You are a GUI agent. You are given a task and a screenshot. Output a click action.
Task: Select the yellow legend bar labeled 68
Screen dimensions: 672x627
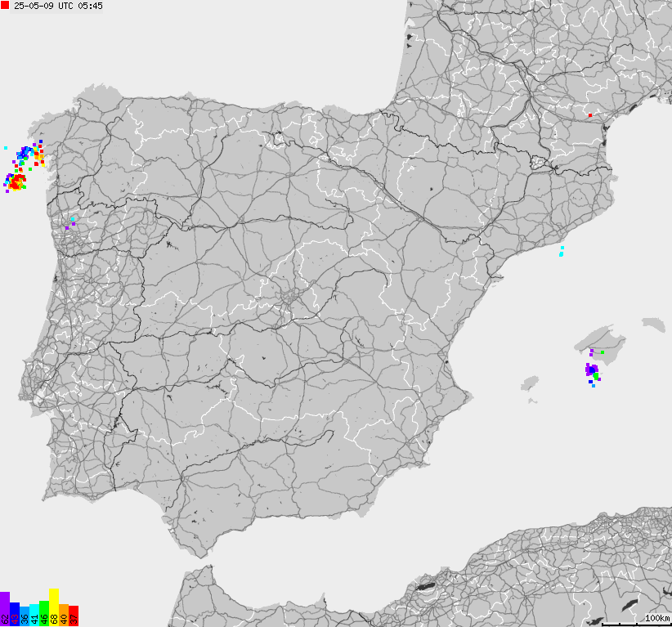point(54,607)
